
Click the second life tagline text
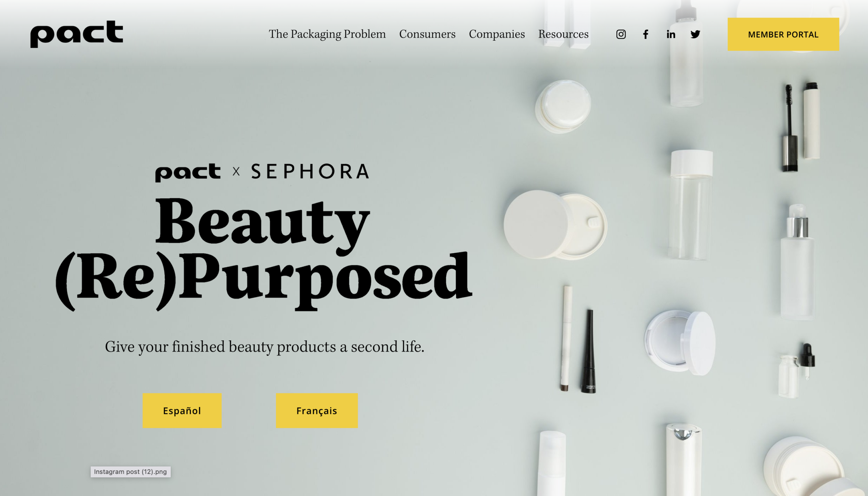264,347
